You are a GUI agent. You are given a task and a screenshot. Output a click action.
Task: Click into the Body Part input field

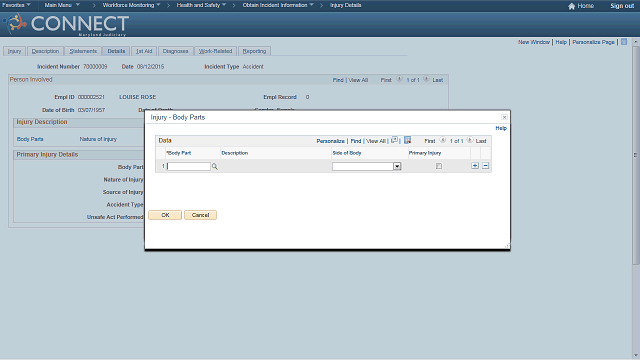coord(189,167)
